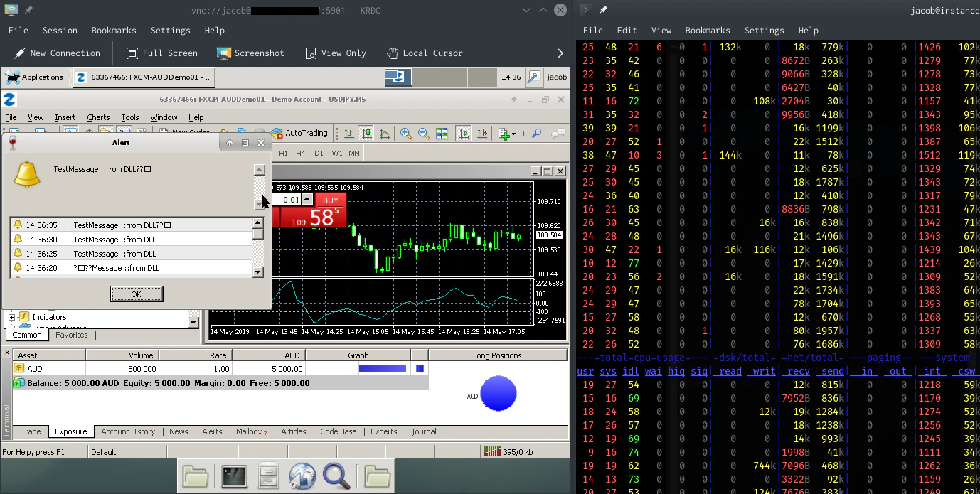The image size is (980, 494).
Task: Open the Edit menu in the terminal window
Action: pos(627,31)
